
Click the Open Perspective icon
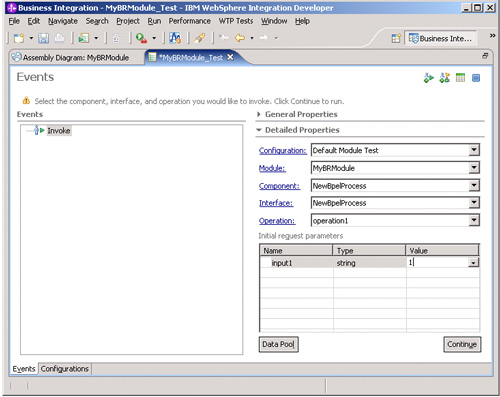[396, 38]
